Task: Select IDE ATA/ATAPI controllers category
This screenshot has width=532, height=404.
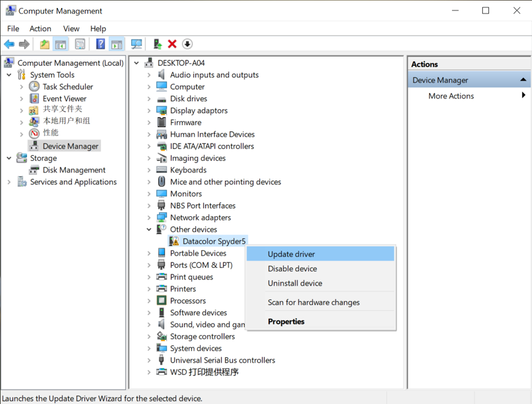Action: click(x=212, y=146)
